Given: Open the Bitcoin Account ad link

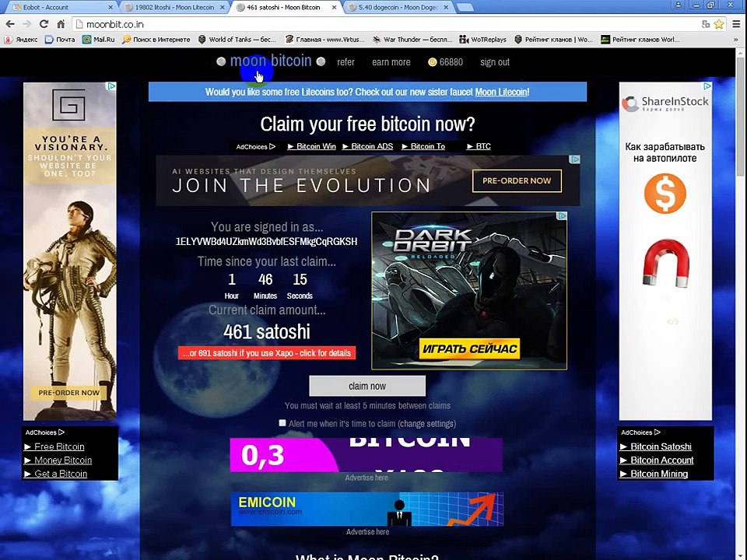Looking at the screenshot, I should 657,460.
